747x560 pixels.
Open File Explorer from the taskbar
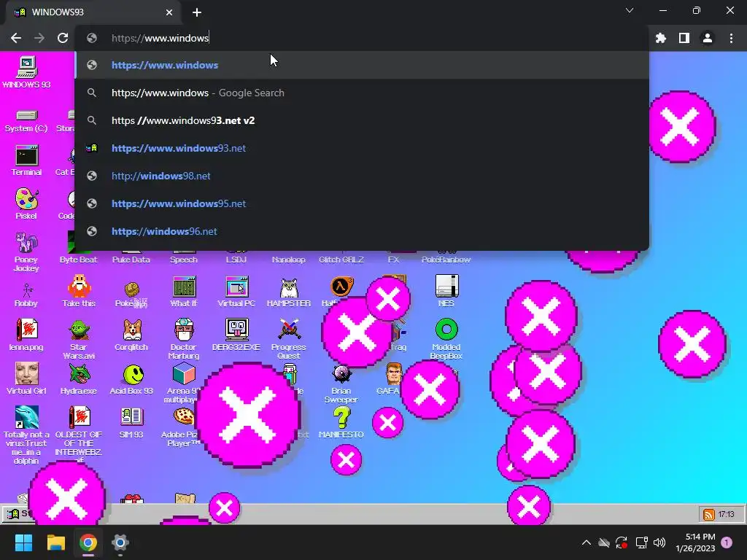(x=55, y=542)
